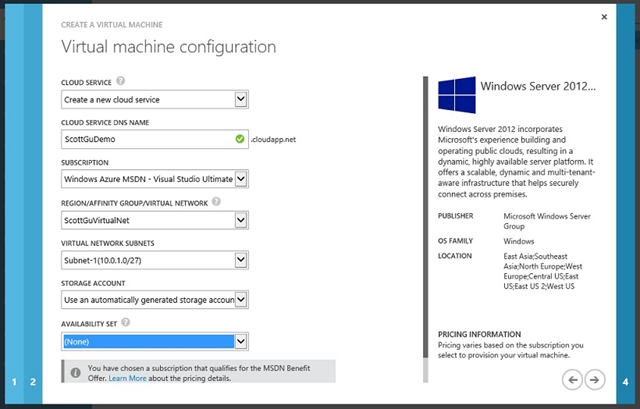Viewport: 640px width, 409px height.
Task: Jump to wizard step 4
Action: point(625,382)
